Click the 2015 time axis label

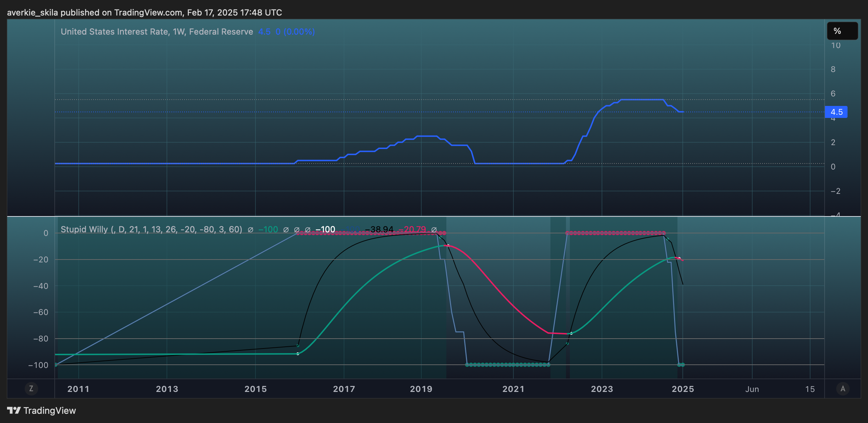point(255,389)
